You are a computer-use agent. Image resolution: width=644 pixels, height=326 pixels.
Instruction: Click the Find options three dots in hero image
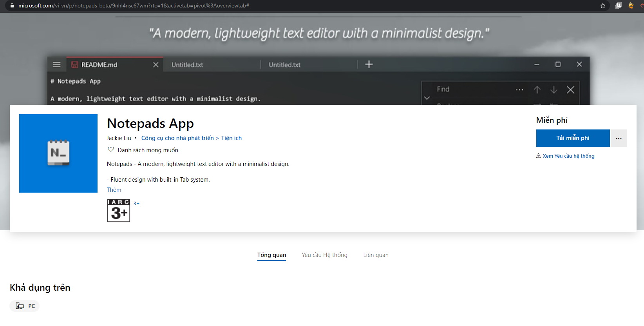tap(519, 90)
